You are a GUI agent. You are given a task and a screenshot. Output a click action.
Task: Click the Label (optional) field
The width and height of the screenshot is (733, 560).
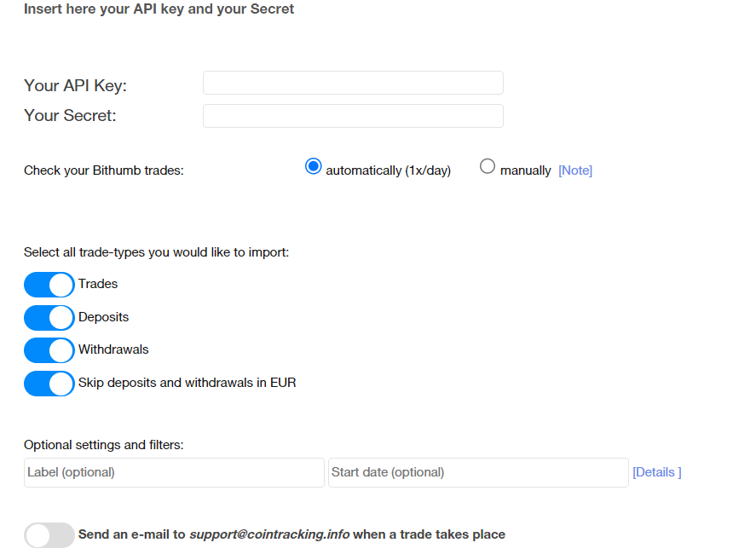click(x=174, y=472)
